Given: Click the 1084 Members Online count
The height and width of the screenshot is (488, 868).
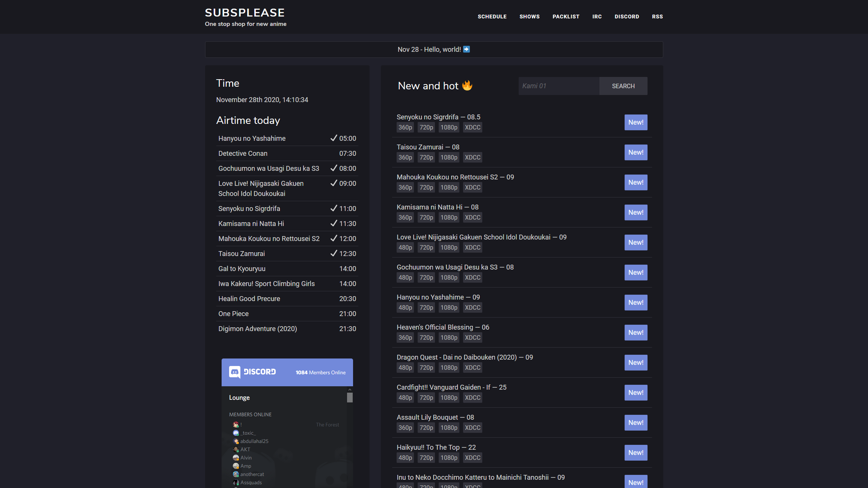Looking at the screenshot, I should click(x=320, y=372).
